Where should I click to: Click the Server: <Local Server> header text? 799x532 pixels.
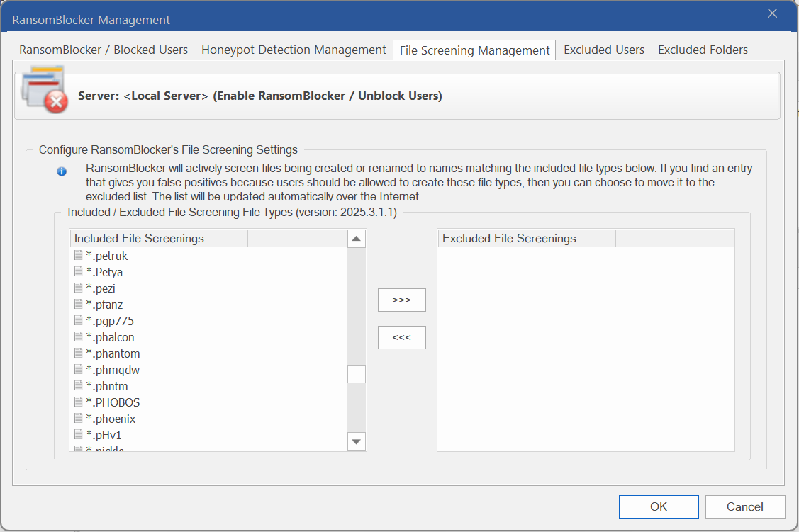pos(260,96)
